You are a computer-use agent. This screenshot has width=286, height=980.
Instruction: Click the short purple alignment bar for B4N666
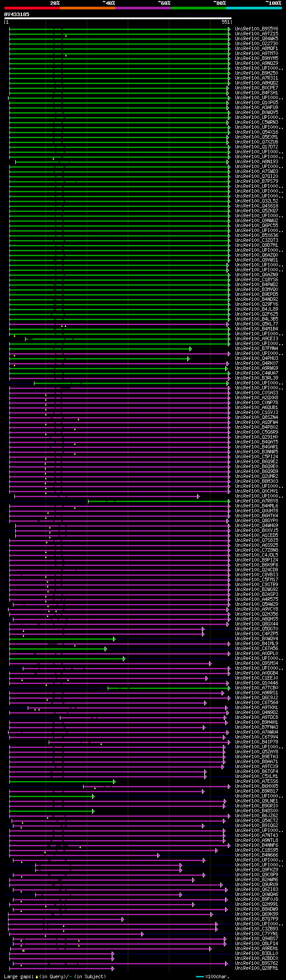[84, 855]
